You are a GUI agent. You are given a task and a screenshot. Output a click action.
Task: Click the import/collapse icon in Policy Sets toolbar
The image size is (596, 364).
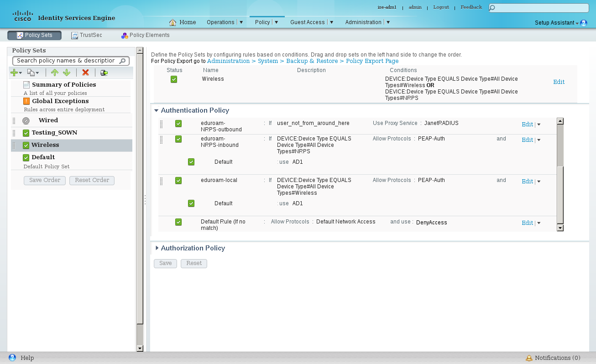coord(104,73)
